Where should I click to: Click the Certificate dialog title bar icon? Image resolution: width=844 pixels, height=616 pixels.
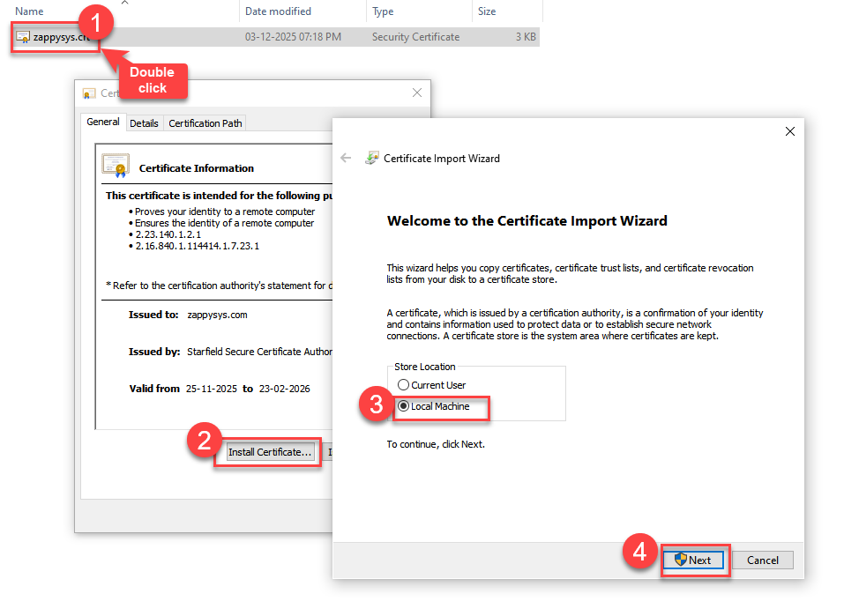89,93
